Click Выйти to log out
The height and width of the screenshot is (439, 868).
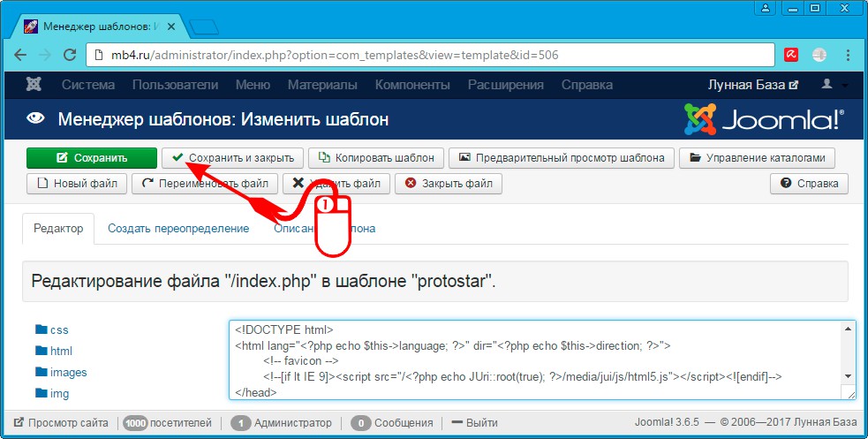tap(474, 423)
